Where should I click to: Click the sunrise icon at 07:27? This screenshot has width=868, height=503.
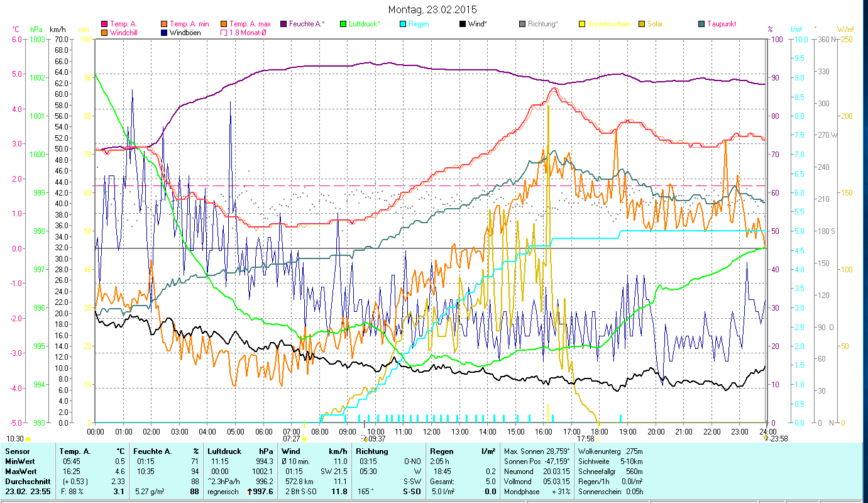[x=304, y=439]
